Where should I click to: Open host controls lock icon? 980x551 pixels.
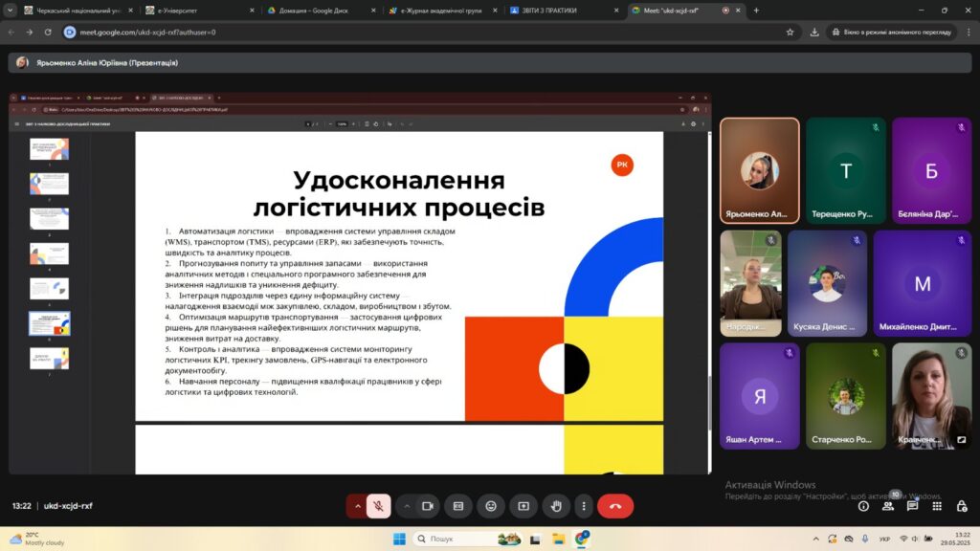pos(960,506)
